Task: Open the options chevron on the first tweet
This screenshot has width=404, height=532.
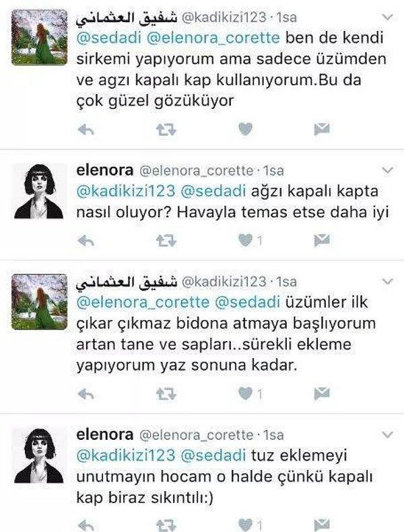Action: coord(388,17)
